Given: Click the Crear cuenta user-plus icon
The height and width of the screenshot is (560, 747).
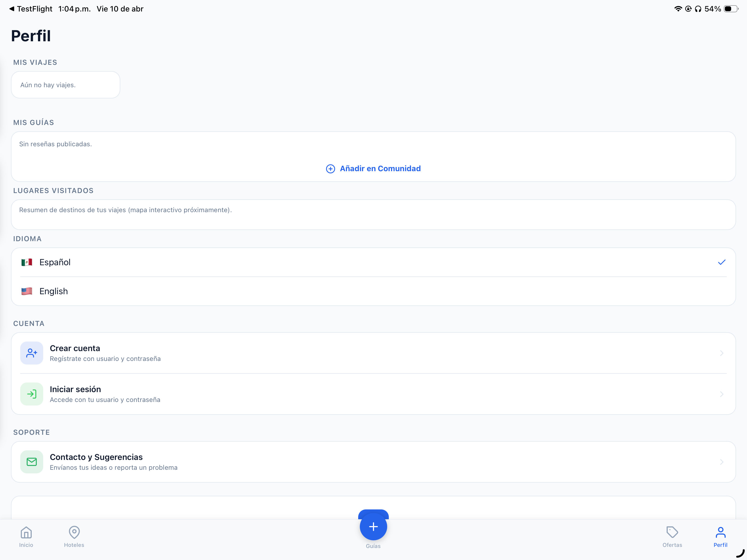Looking at the screenshot, I should point(32,353).
